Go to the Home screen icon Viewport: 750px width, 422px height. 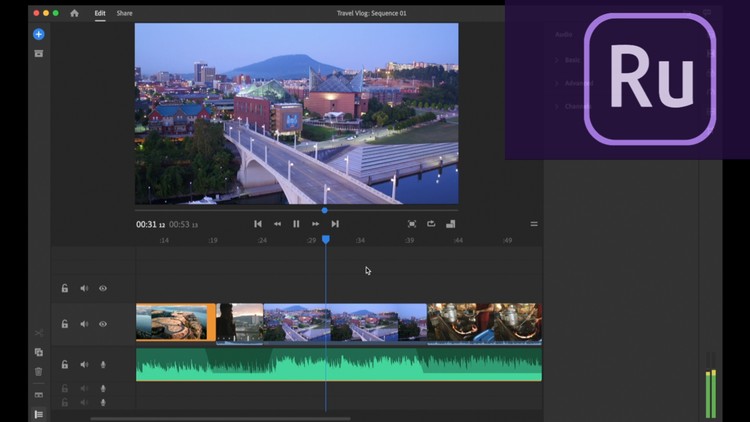coord(74,13)
